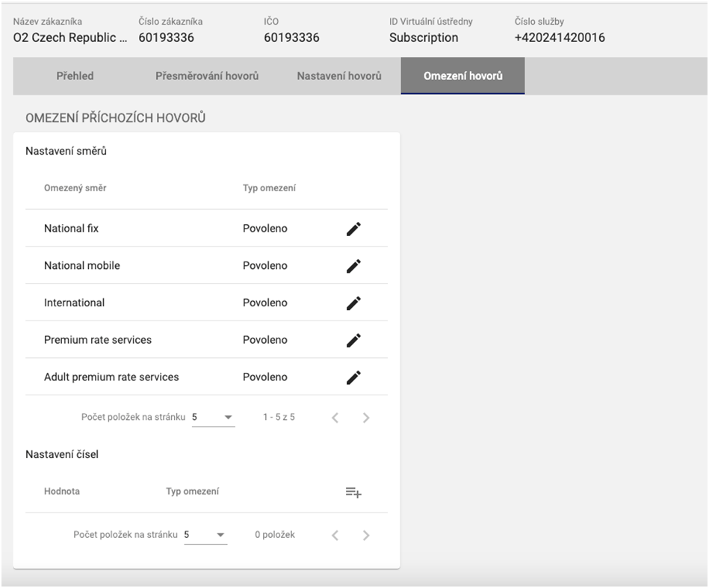Click the Omezený směr column header

coord(75,188)
